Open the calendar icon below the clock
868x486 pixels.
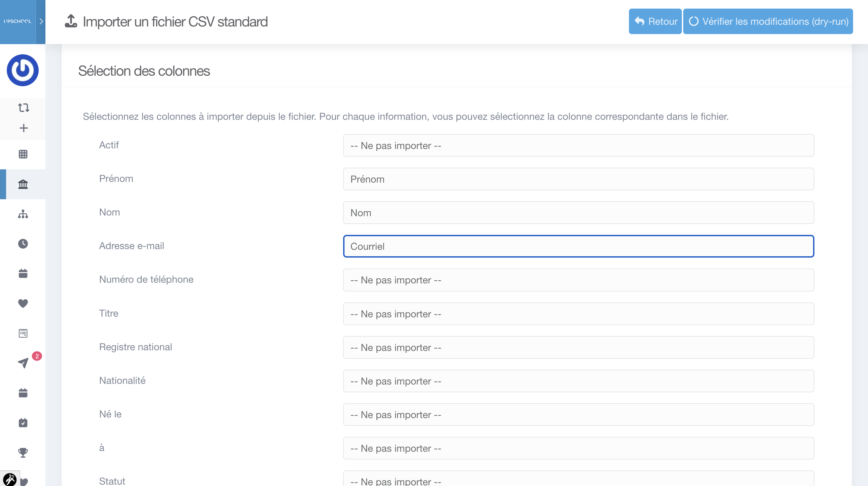[x=23, y=274]
